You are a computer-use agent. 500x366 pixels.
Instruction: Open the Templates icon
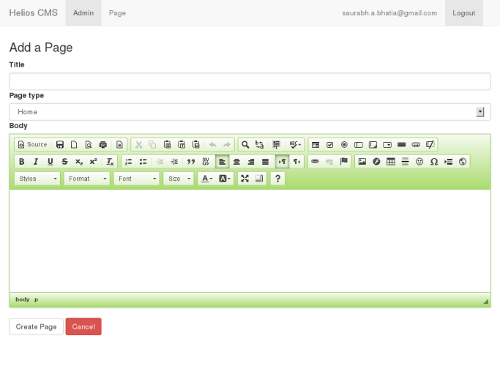(x=119, y=145)
